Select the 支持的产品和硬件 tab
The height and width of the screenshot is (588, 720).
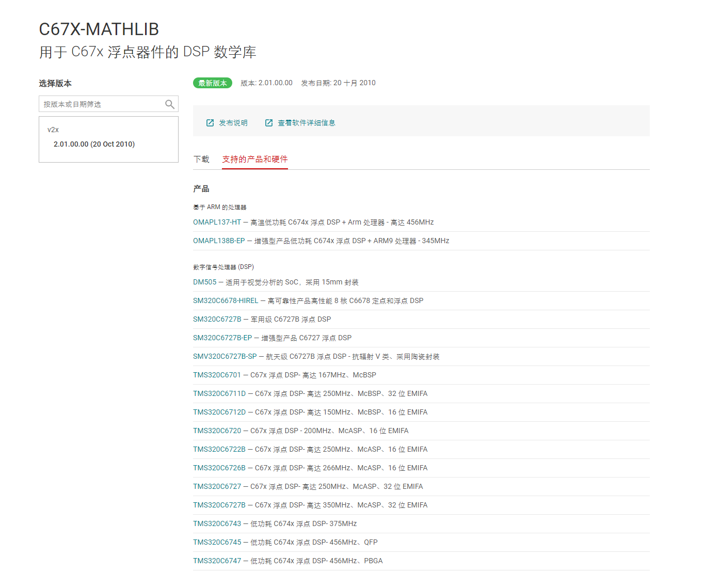tap(255, 159)
